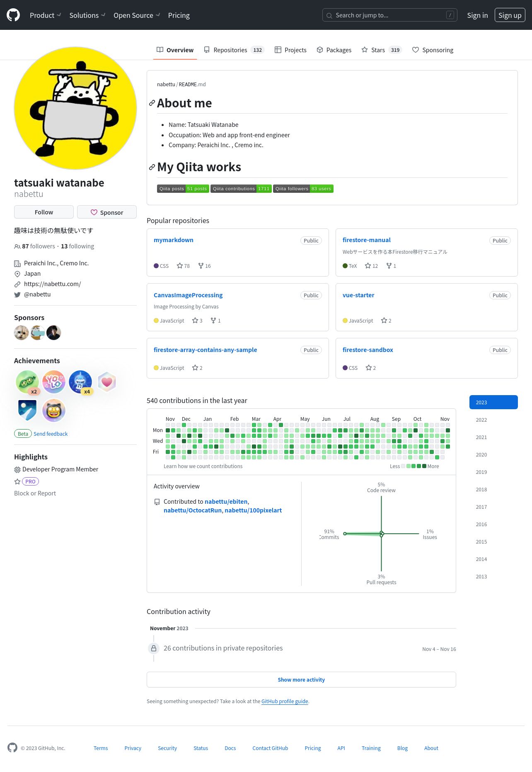Open the firestore-array-contains-any-sample repository
Viewport: 532px width, 772px height.
click(x=206, y=350)
